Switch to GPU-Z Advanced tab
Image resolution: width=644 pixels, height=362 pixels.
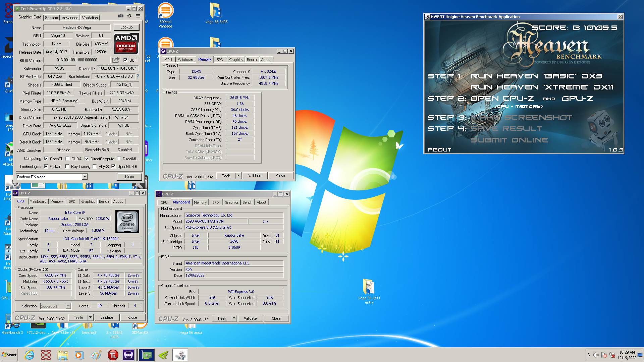[70, 17]
